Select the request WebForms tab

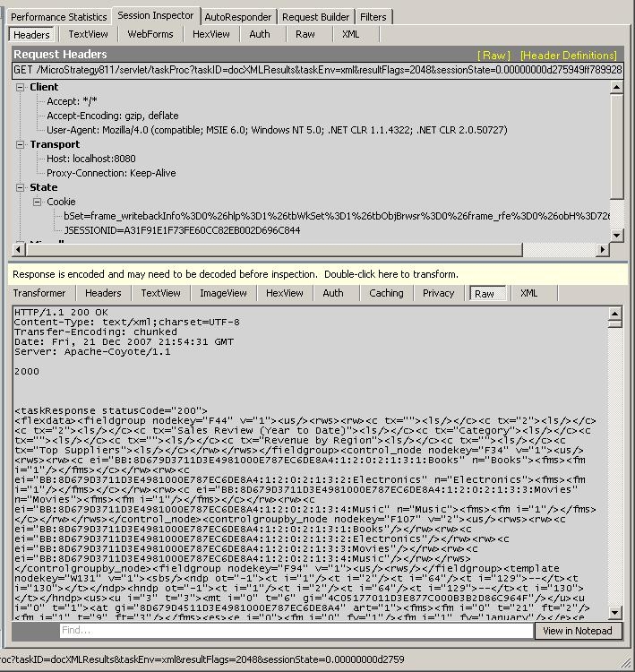(150, 34)
